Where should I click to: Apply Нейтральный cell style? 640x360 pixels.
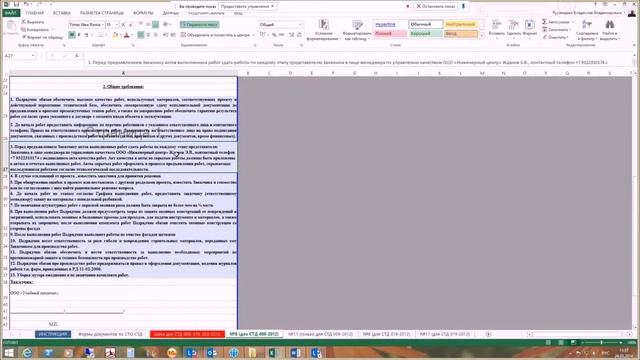click(x=461, y=24)
